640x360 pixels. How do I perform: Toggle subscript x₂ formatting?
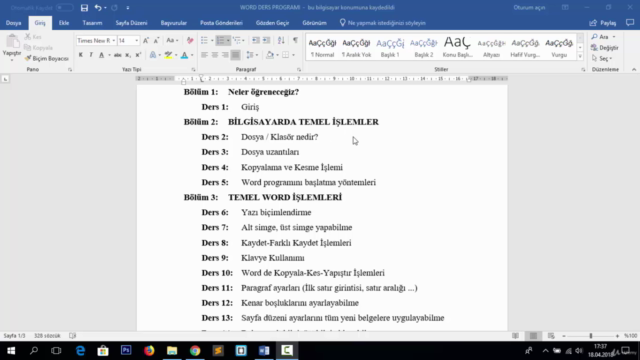[x=128, y=55]
